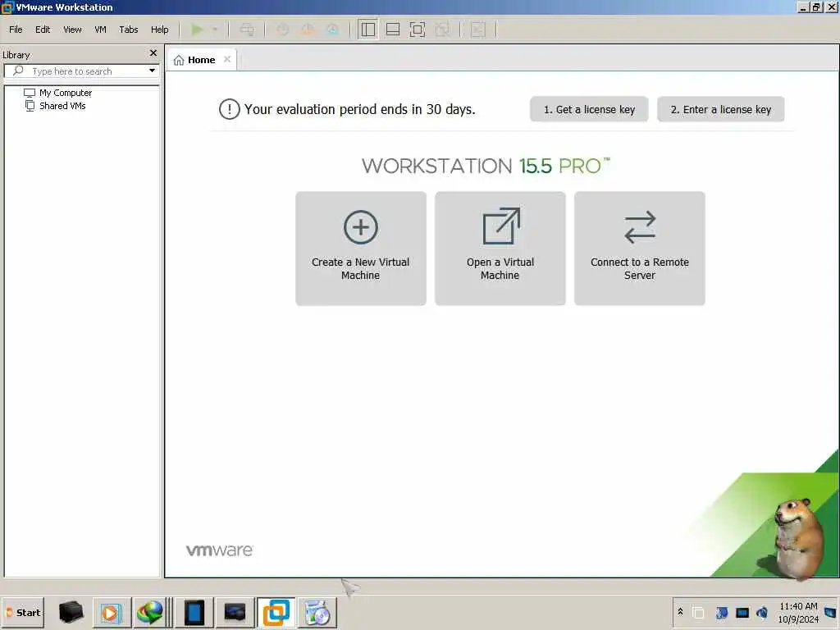Click the Revert to Snapshot toolbar icon
Screen dimensions: 840x630
pyautogui.click(x=308, y=30)
